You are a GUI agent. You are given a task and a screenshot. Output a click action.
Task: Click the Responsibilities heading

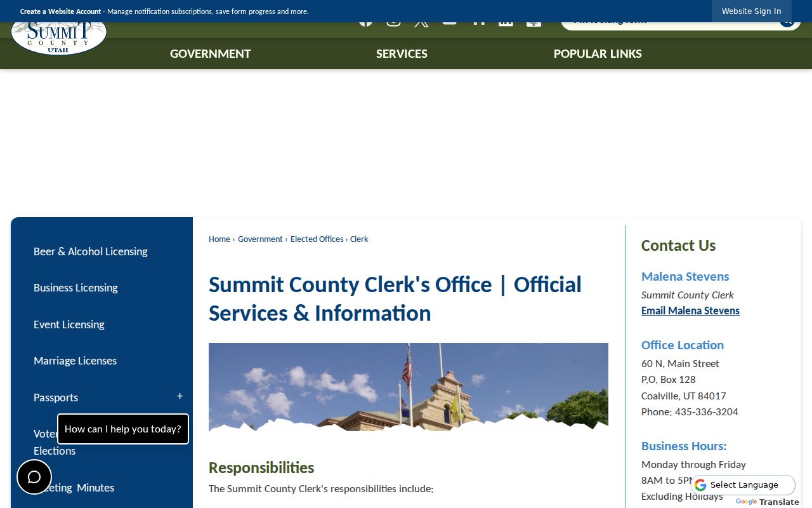pos(261,468)
